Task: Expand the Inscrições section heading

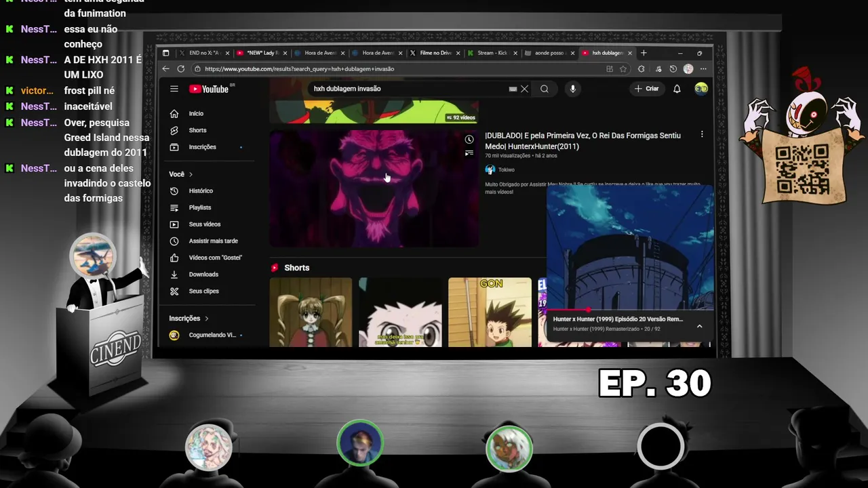Action: click(189, 319)
